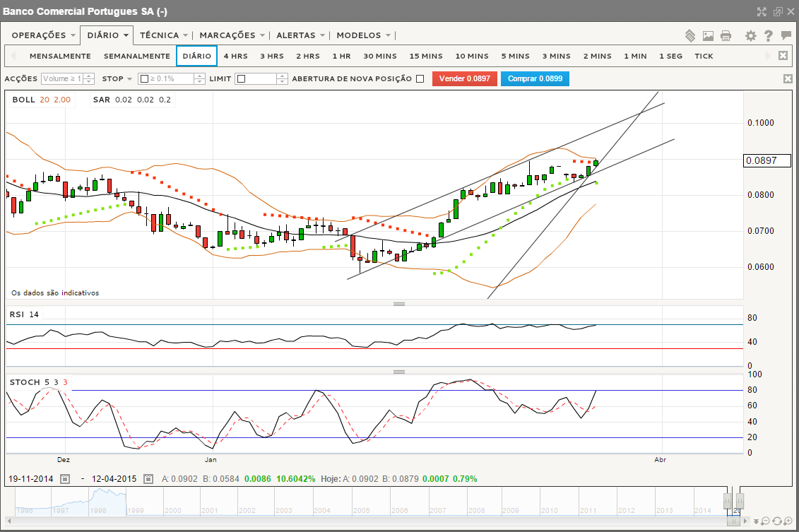Check Abertura de Nova Posição box
Image resolution: width=799 pixels, height=532 pixels.
click(x=420, y=79)
